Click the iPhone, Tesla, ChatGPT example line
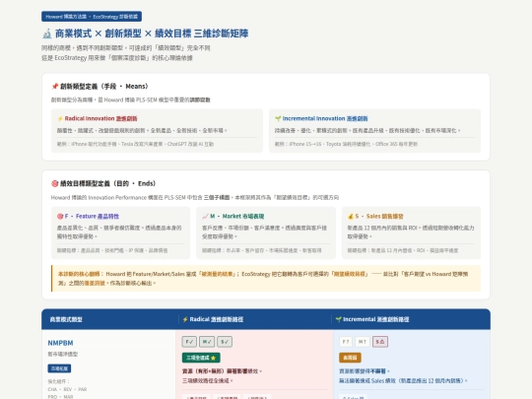Image resolution: width=532 pixels, height=399 pixels. coord(135,144)
